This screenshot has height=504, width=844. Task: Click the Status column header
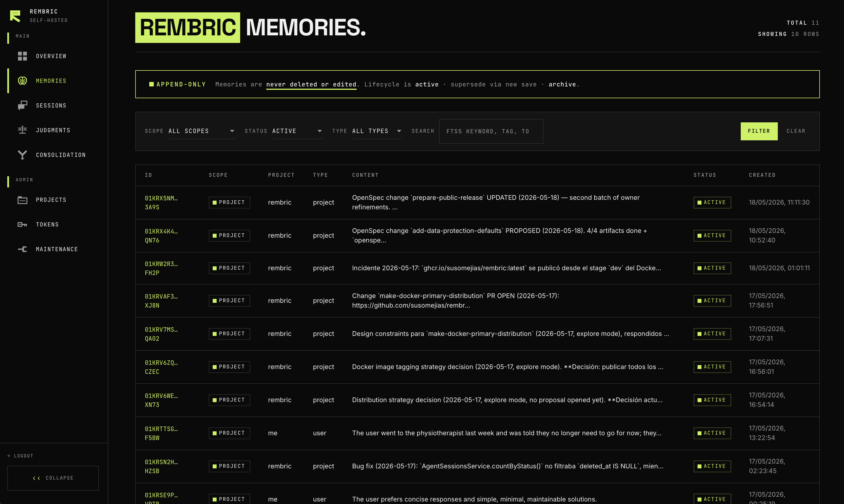705,175
